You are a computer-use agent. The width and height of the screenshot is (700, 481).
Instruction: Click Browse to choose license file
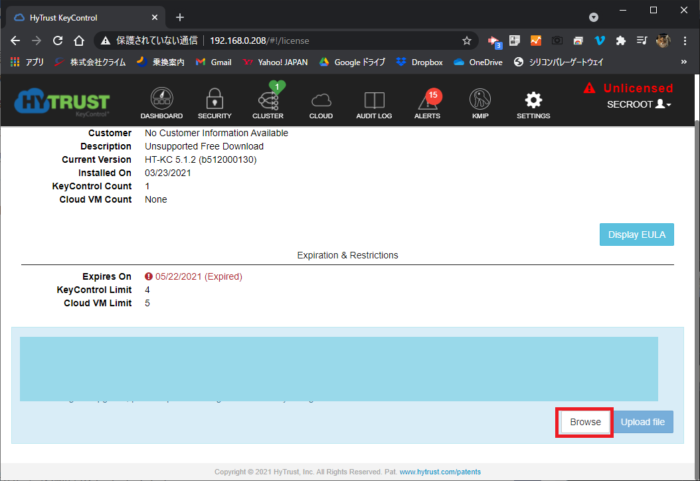point(585,422)
